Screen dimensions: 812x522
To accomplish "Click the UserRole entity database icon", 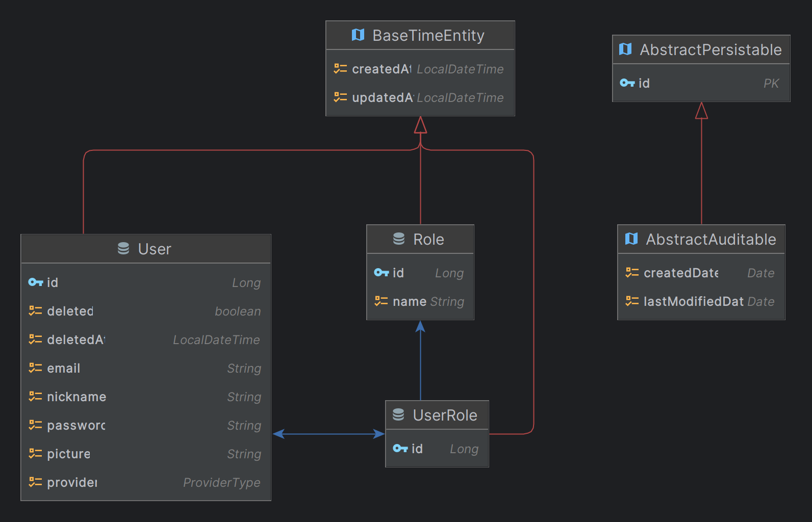I will pos(398,414).
